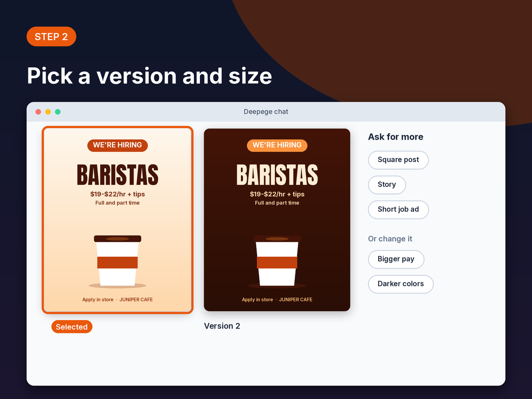Request a Story size version

click(x=387, y=185)
